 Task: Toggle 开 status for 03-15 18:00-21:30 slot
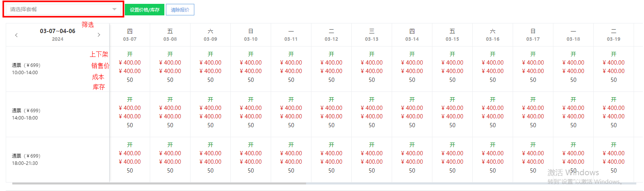(452, 145)
